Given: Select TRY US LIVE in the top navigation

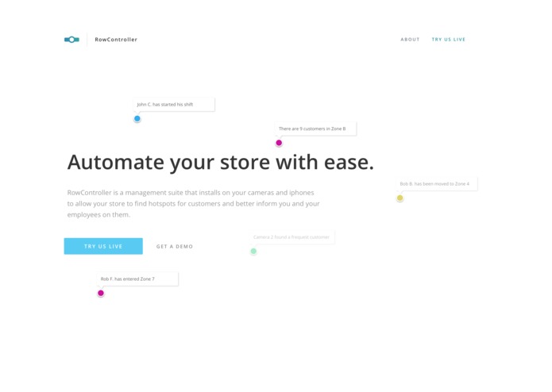Looking at the screenshot, I should tap(449, 40).
